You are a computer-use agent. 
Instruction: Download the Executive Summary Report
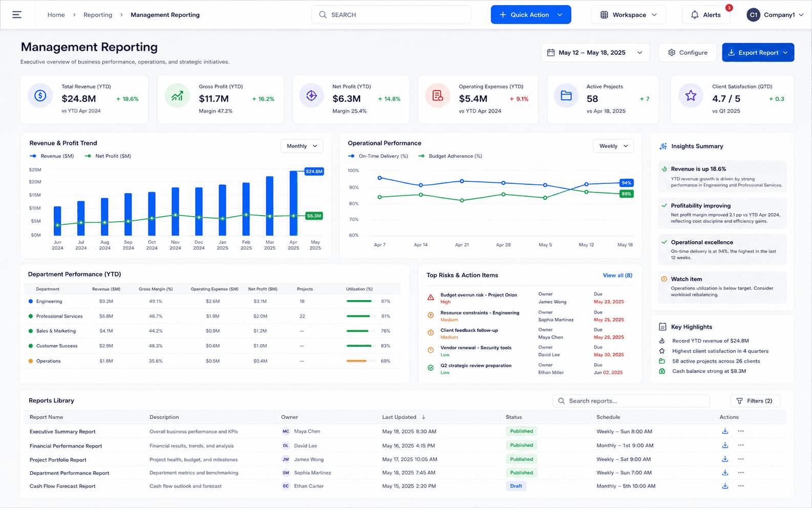[x=725, y=431]
